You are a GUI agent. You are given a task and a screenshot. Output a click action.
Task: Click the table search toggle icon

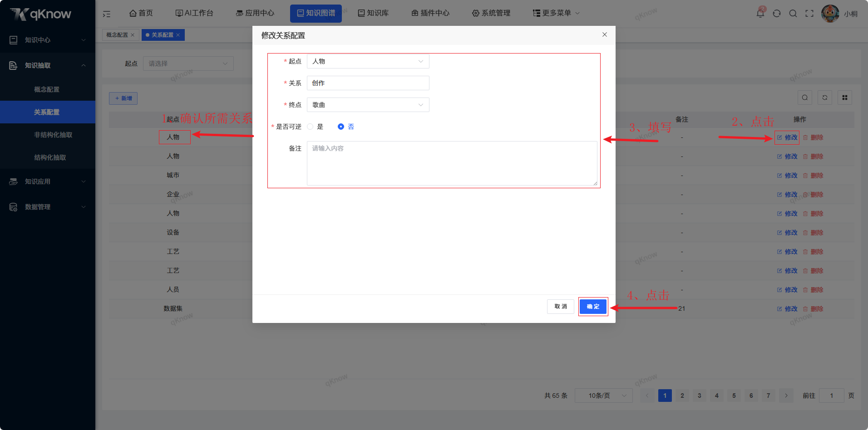point(805,98)
